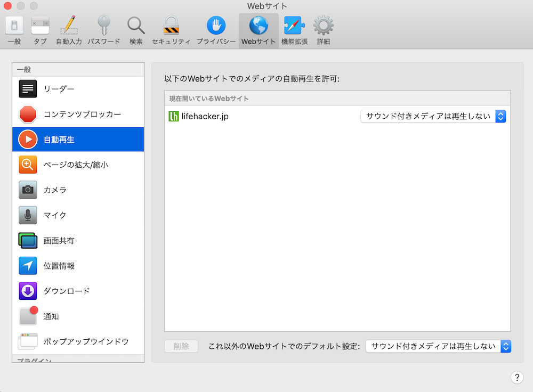Screen dimensions: 533x392
Task: Open the default setting dropdown for other websites
Action: pos(439,347)
